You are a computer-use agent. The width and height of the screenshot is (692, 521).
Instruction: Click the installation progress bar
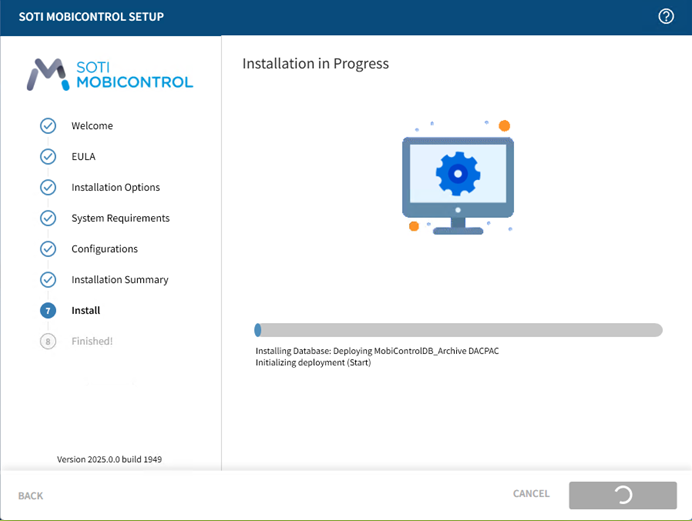pos(458,330)
